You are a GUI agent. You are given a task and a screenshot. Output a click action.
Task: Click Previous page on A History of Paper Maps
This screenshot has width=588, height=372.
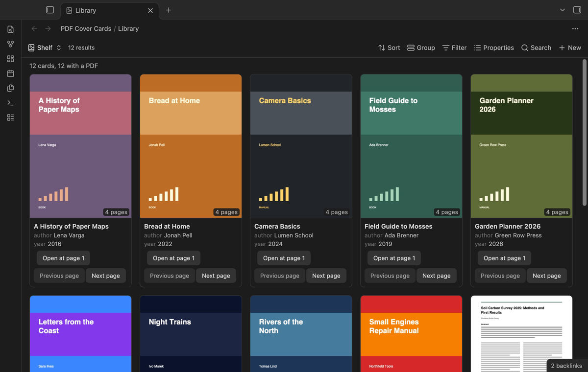point(59,276)
